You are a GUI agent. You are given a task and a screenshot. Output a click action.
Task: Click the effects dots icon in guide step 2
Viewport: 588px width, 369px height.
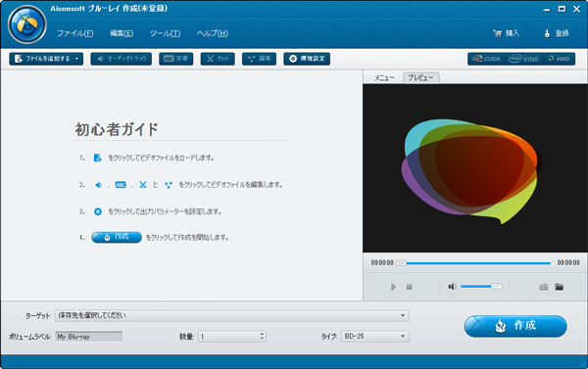pos(169,185)
